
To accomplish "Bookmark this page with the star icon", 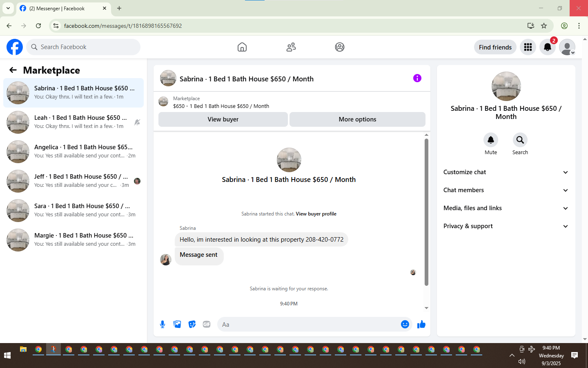I will (x=544, y=26).
